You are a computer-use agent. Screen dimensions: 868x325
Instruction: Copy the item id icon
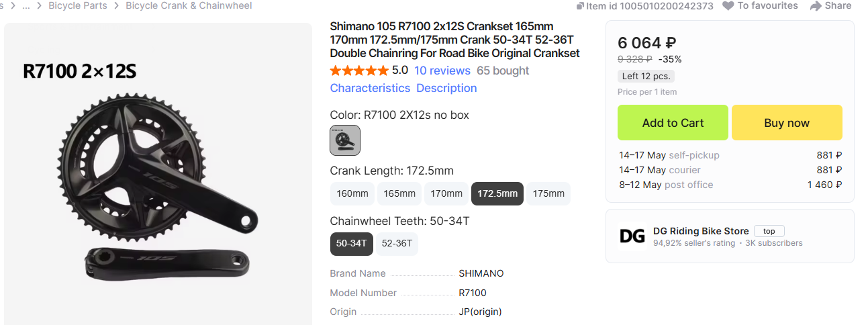click(581, 6)
